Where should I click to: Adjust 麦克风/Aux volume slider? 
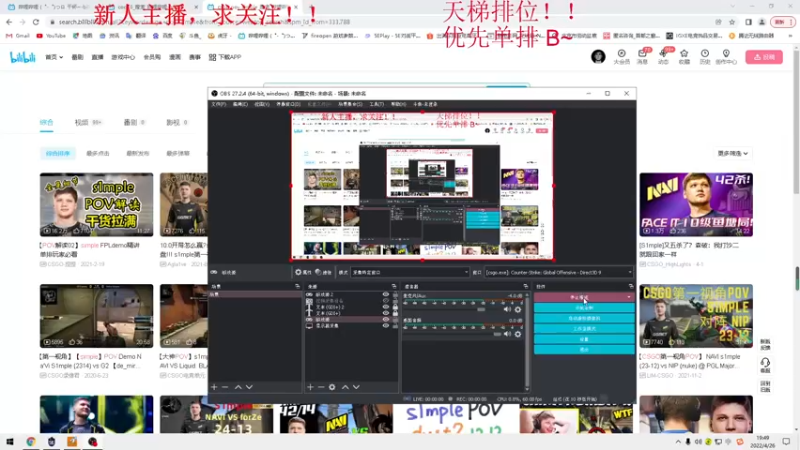point(481,310)
